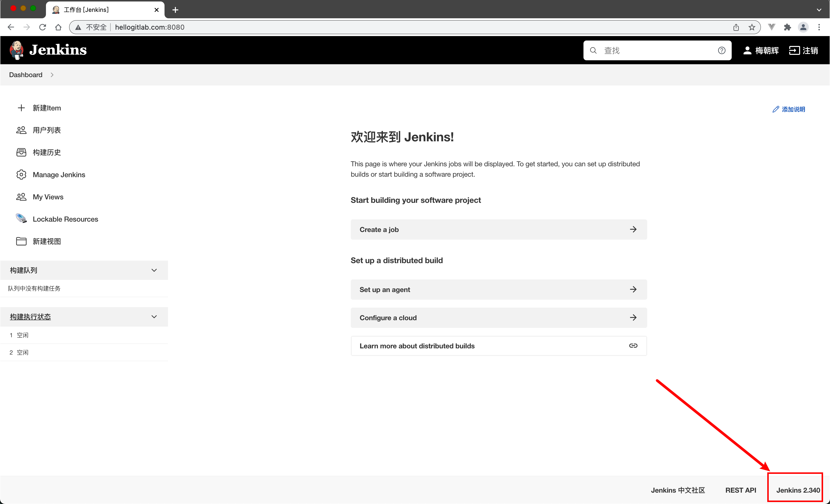Click the 新建Item plus icon
The height and width of the screenshot is (504, 830).
coord(21,108)
